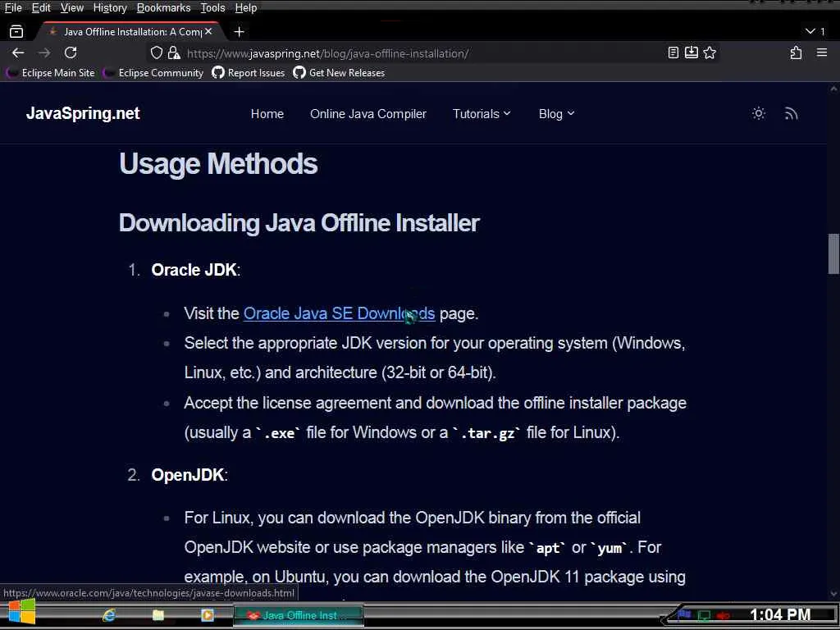Click the `yum` code text

pos(609,548)
